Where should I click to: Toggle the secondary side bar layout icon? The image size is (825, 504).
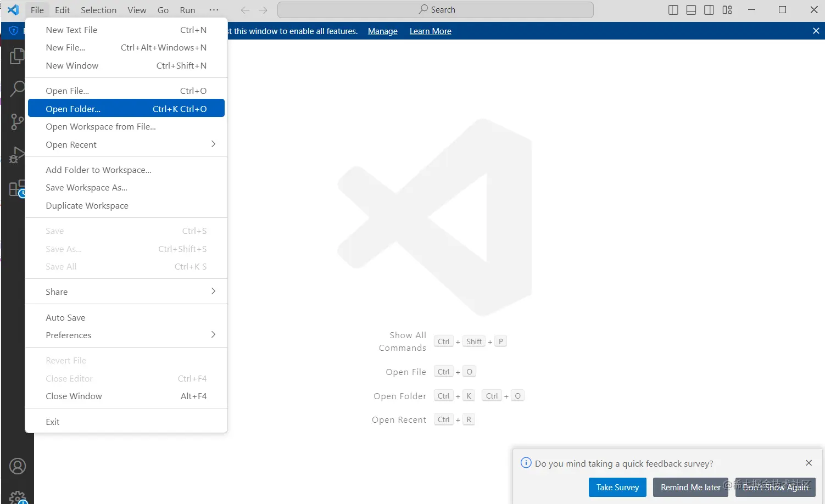point(709,10)
